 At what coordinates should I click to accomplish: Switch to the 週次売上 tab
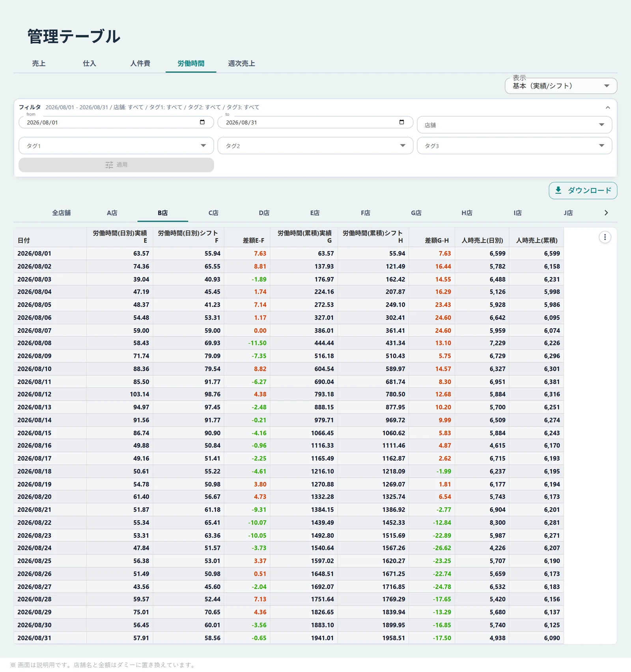241,63
